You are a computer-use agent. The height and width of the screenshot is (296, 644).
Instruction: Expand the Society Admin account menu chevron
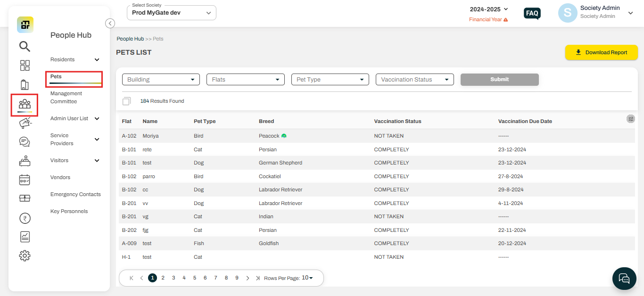click(x=630, y=13)
